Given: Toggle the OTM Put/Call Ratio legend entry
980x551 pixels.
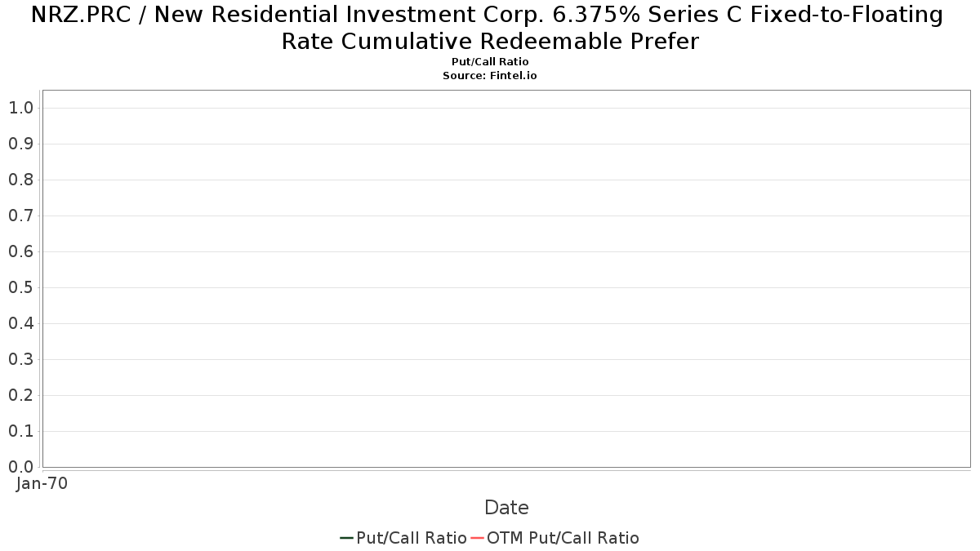Looking at the screenshot, I should [x=555, y=538].
